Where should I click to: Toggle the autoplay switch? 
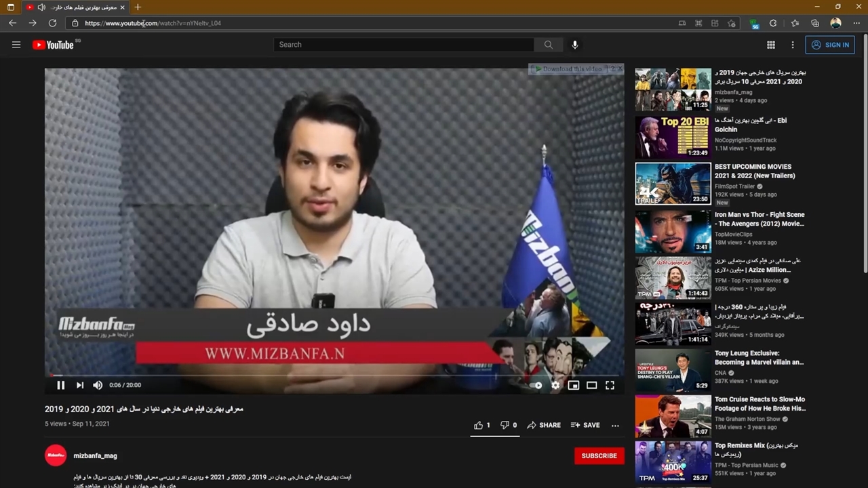(x=537, y=385)
